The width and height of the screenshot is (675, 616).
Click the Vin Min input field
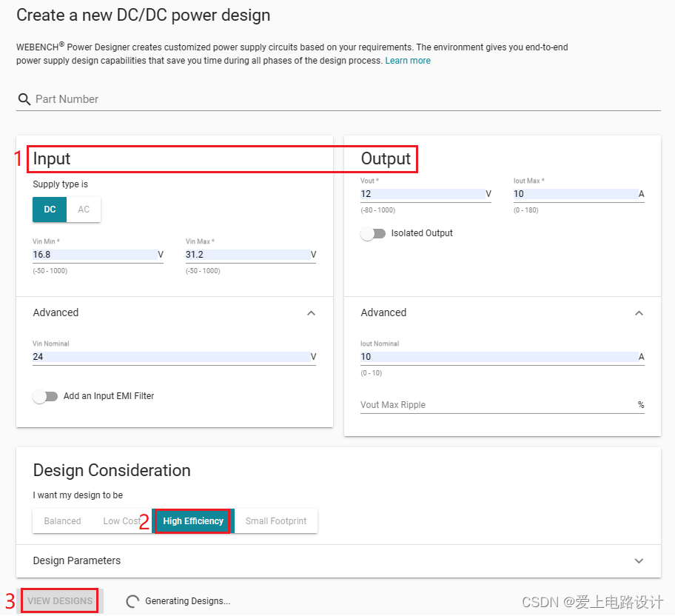click(x=98, y=255)
